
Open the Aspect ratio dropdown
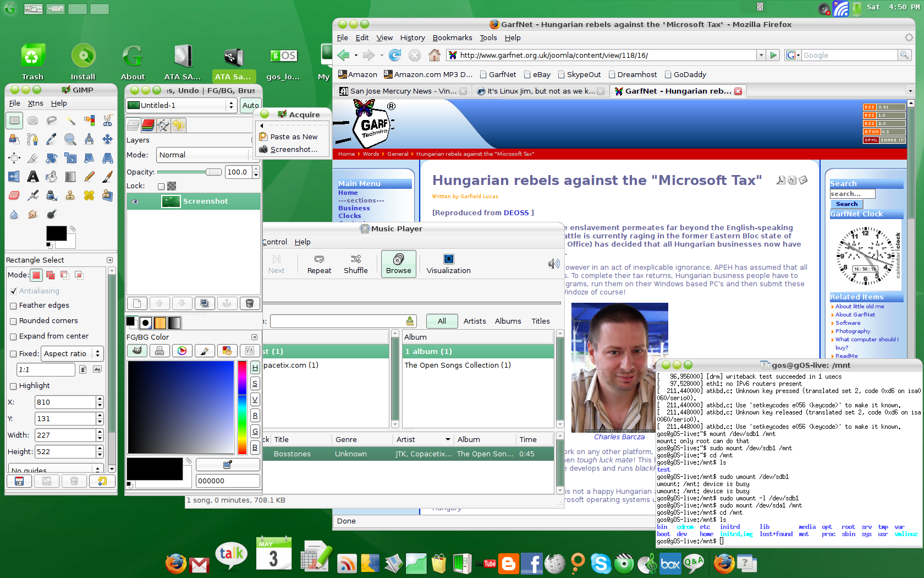pyautogui.click(x=73, y=354)
